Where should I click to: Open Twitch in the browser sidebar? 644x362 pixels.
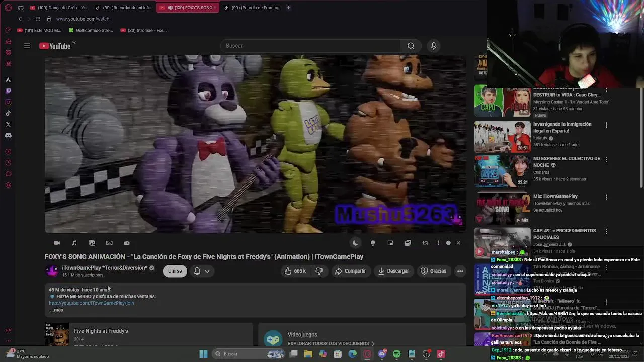pos(8,91)
